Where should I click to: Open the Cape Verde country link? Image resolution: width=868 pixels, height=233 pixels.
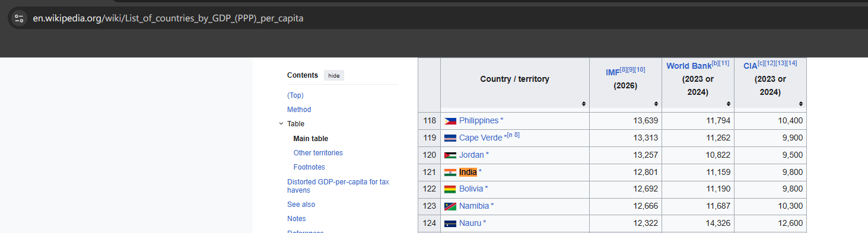[x=481, y=138]
